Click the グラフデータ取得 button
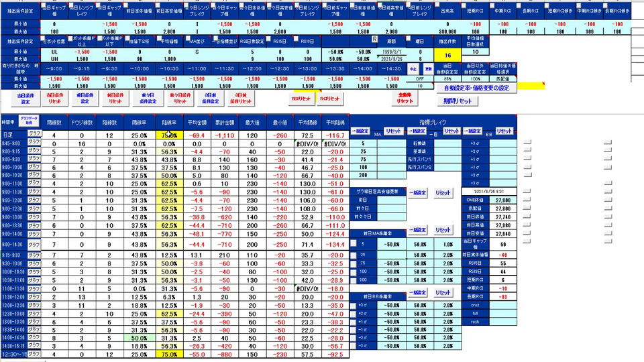644x362 pixels. pyautogui.click(x=29, y=121)
